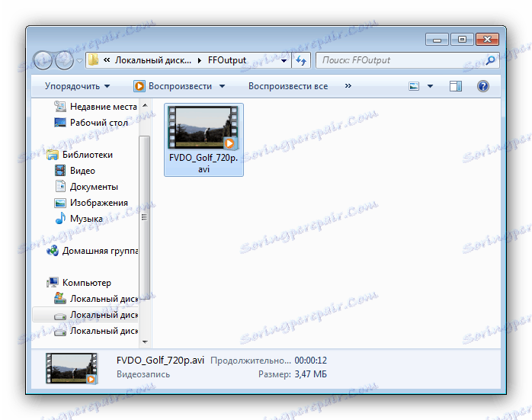Toggle the preview pane button

[456, 86]
